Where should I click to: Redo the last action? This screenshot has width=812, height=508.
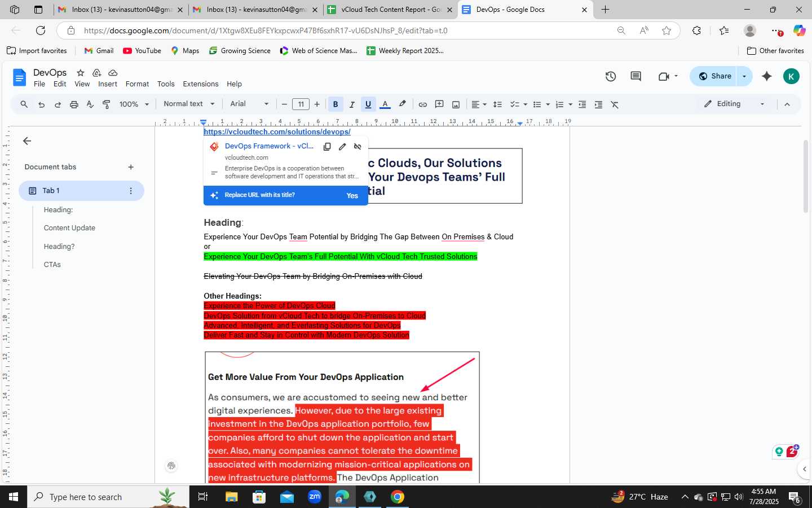58,104
